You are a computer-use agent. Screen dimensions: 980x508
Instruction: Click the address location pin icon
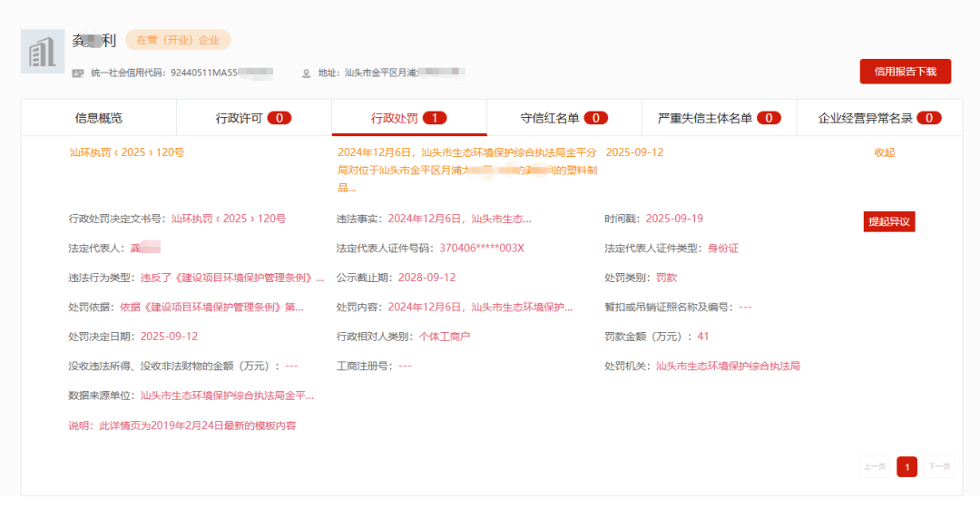click(x=306, y=73)
